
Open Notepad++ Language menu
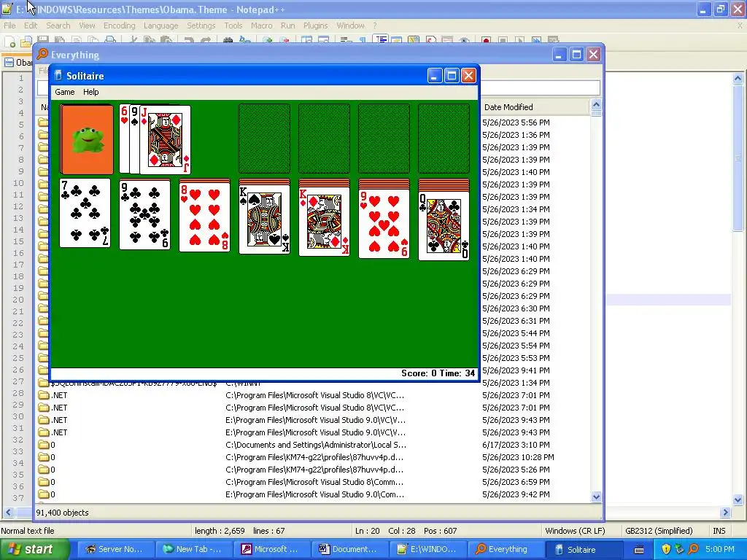click(x=161, y=26)
